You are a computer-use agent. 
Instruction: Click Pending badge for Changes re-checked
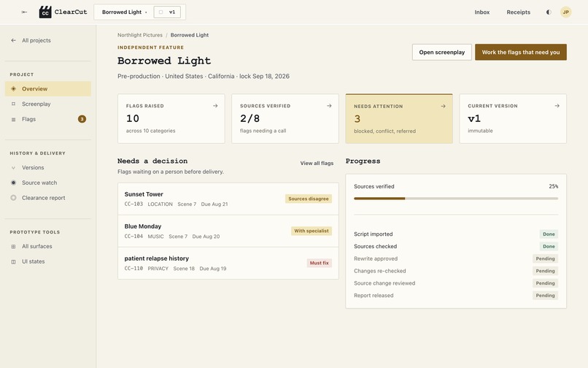(x=545, y=271)
